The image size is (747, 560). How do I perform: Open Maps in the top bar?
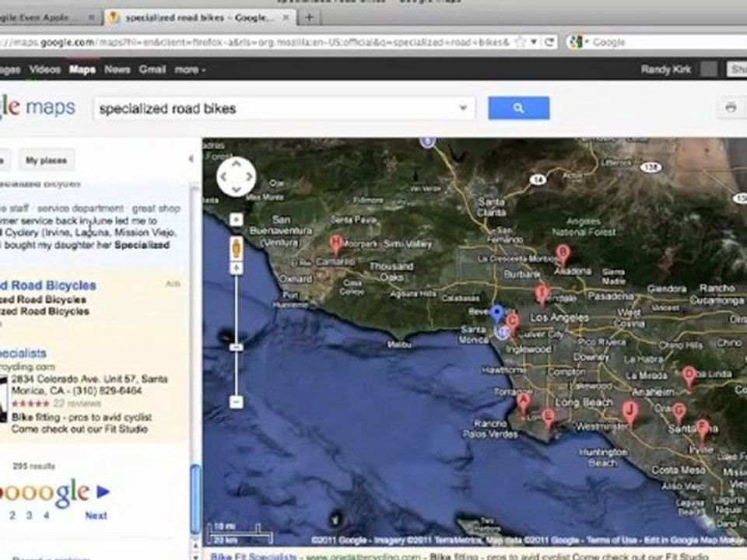82,69
